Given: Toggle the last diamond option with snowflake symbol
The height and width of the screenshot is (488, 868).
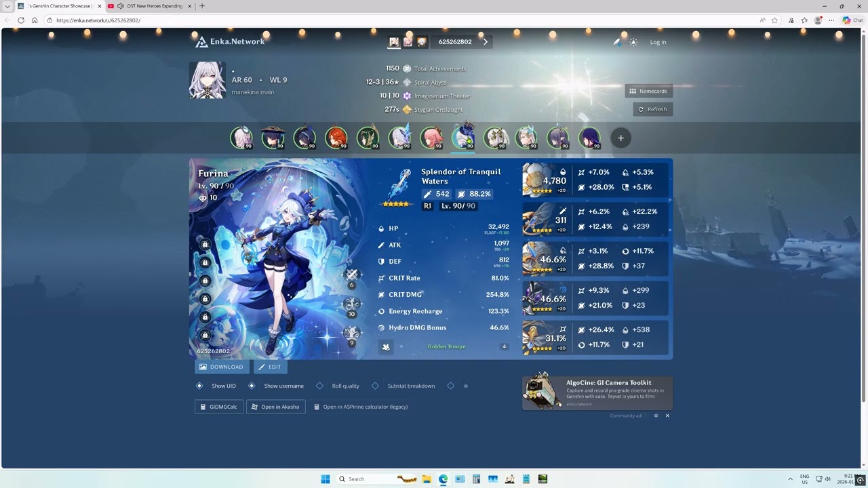Looking at the screenshot, I should point(458,386).
